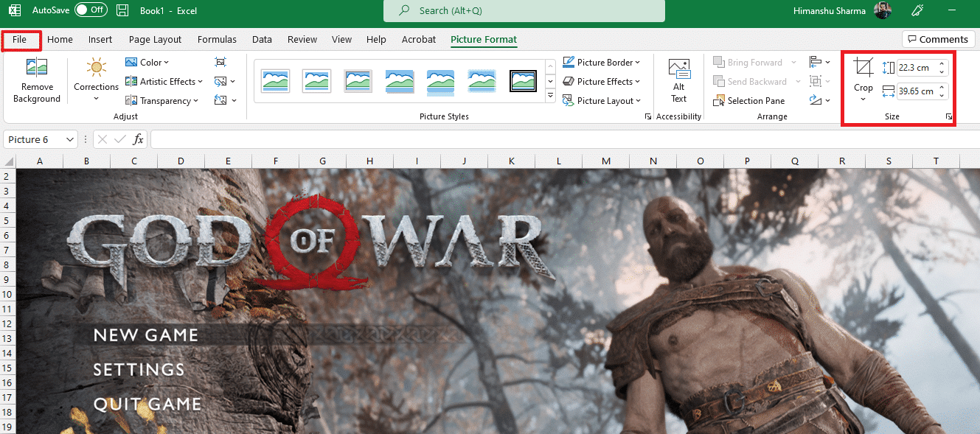
Task: Click the Coming Soon megaphone icon
Action: coord(918,10)
